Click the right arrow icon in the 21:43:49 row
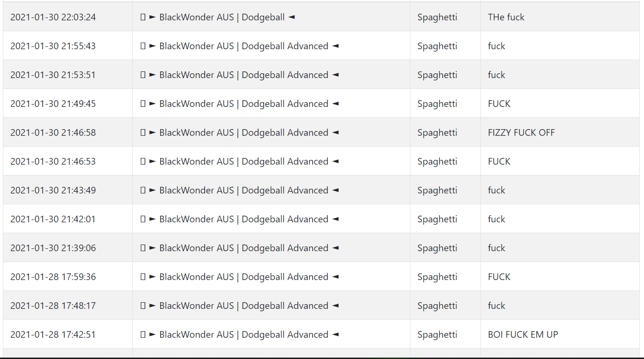Image resolution: width=644 pixels, height=359 pixels. 152,190
